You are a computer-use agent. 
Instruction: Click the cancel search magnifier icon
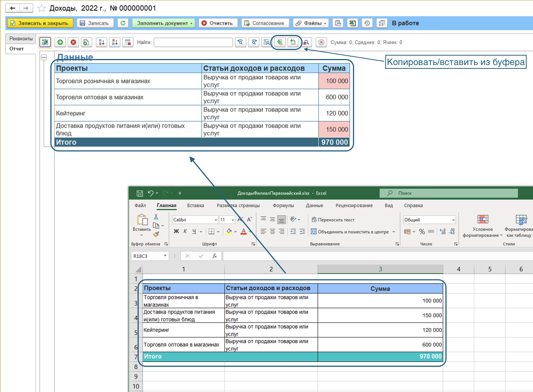(307, 42)
